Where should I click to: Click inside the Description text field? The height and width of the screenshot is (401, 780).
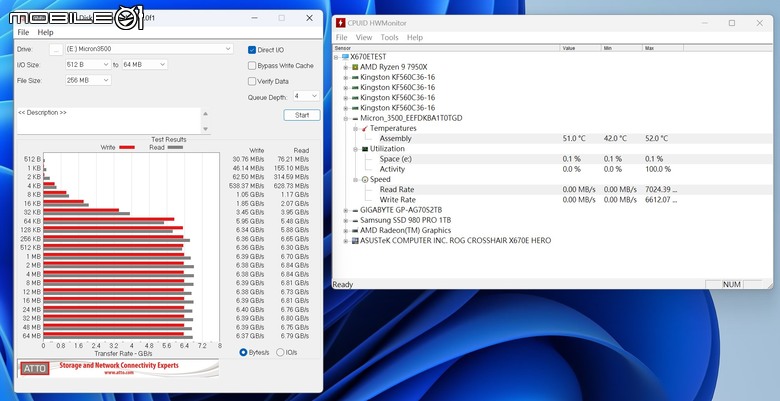(x=108, y=121)
